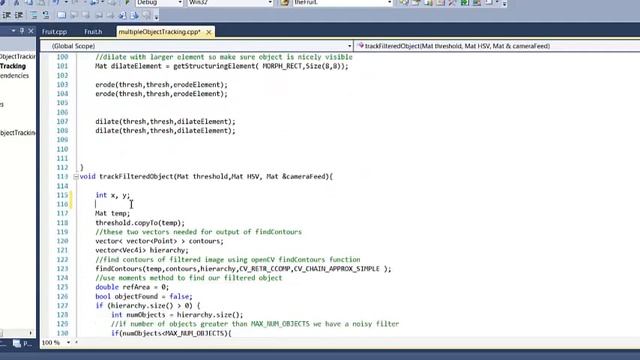640x360 pixels.
Task: Switch to the Fruit.cpp tab
Action: tap(54, 32)
